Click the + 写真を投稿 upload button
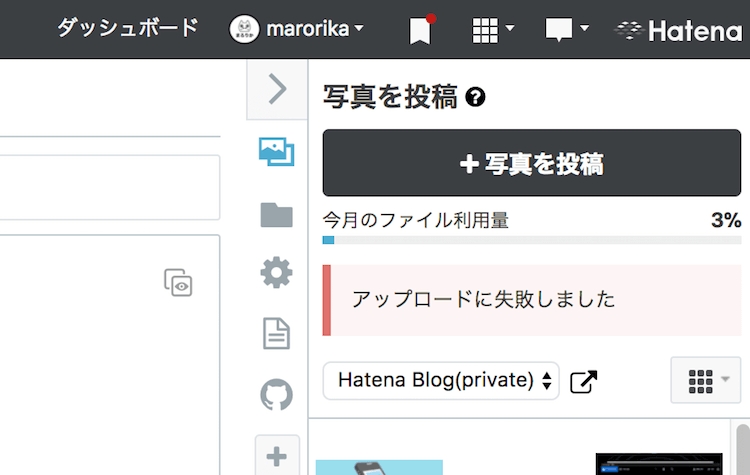The image size is (750, 475). (531, 163)
